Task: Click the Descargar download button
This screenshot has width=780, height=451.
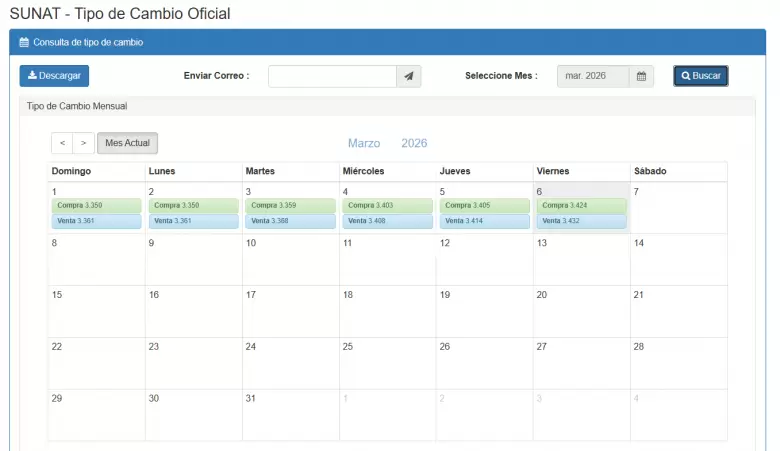Action: tap(54, 76)
